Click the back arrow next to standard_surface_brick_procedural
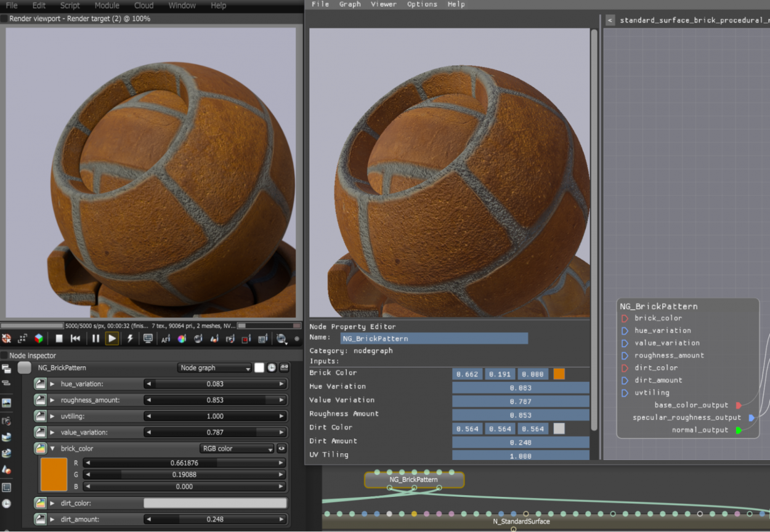Viewport: 770px width, 532px height. pos(610,20)
